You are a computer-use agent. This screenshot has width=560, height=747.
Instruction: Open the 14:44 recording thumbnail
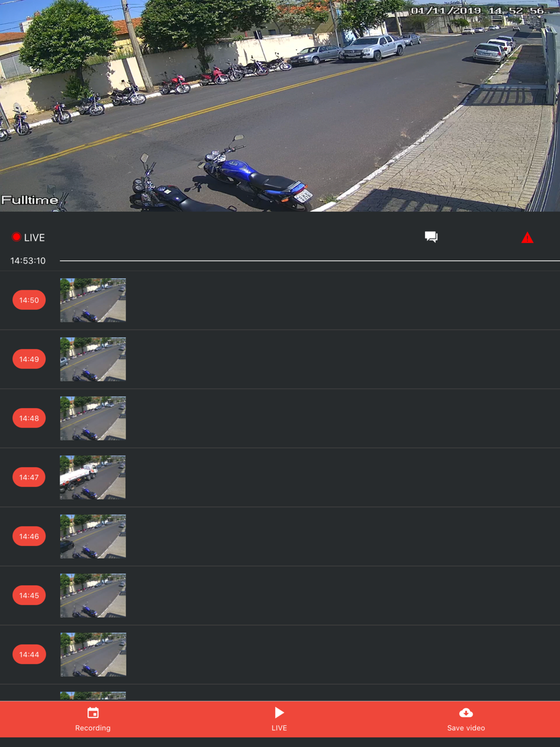(93, 655)
